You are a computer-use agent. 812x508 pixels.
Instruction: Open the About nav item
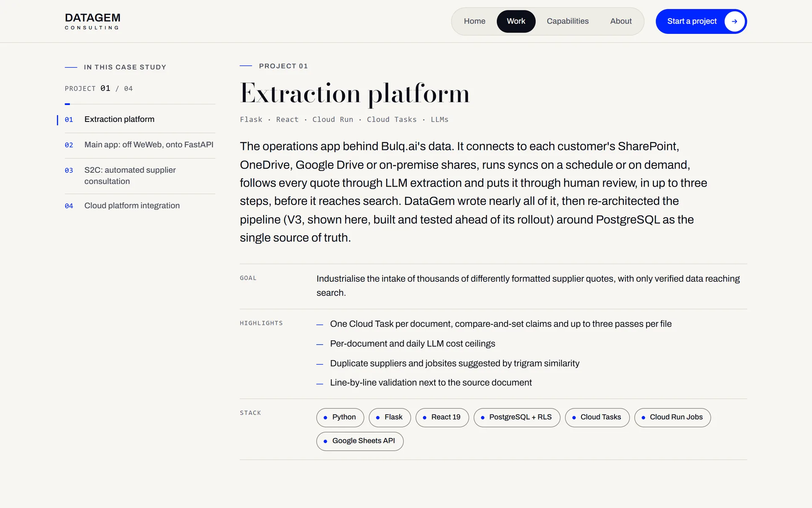621,21
